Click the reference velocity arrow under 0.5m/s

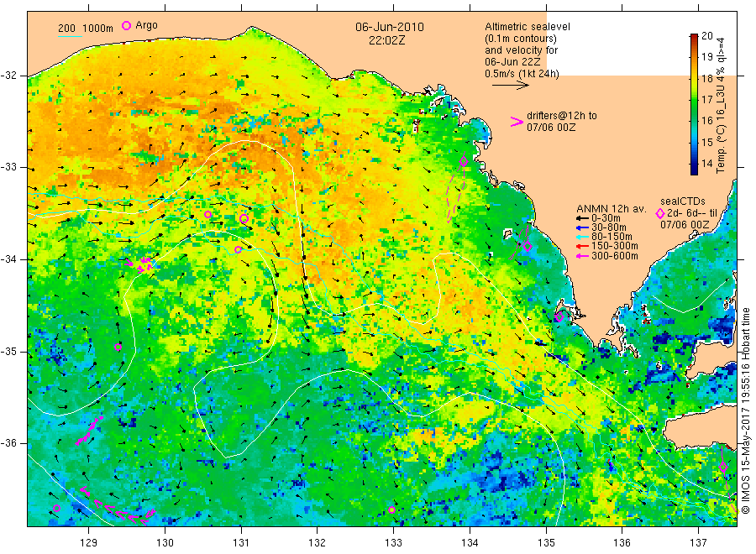coord(511,86)
